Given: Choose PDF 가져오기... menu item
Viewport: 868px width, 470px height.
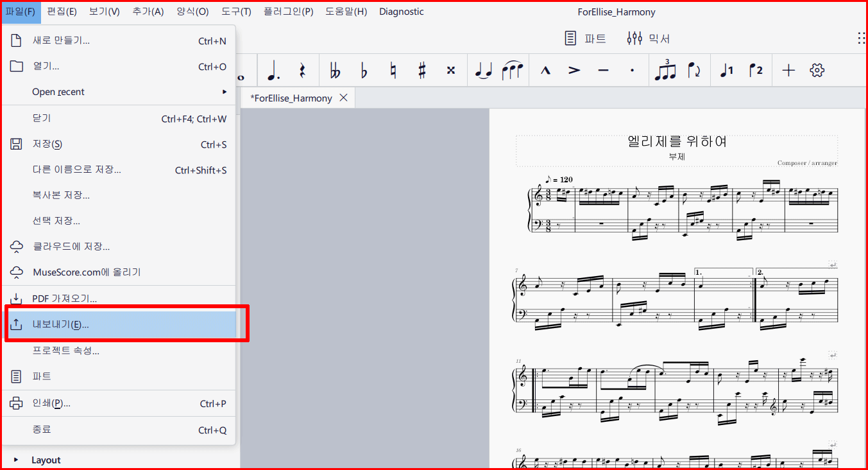Looking at the screenshot, I should point(119,299).
